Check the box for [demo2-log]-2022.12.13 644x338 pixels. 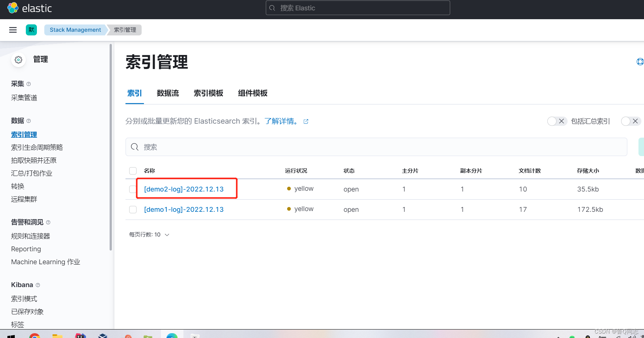coord(133,189)
